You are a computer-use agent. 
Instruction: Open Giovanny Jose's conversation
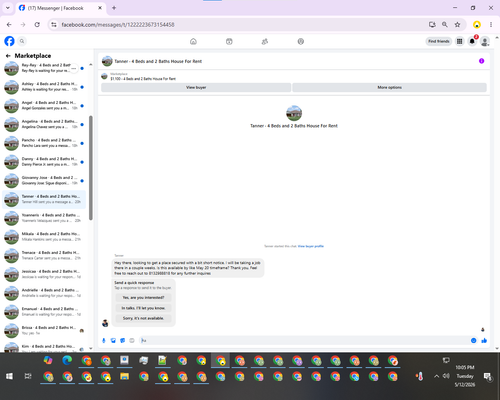click(44, 181)
